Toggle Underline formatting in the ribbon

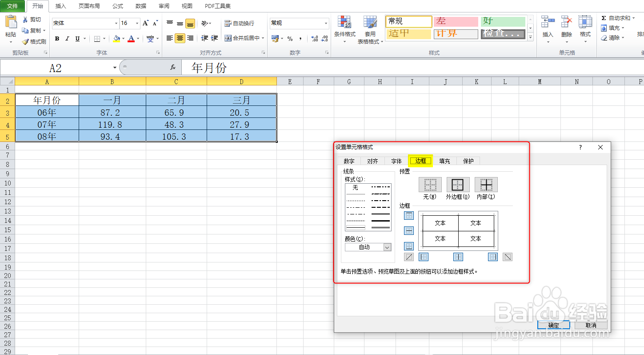[x=78, y=39]
